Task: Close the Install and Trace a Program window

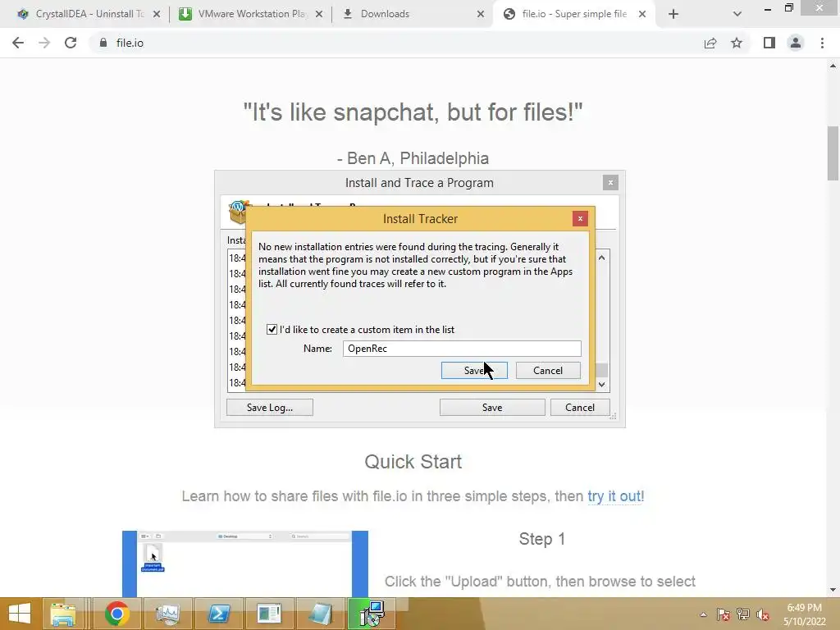Action: click(x=610, y=183)
